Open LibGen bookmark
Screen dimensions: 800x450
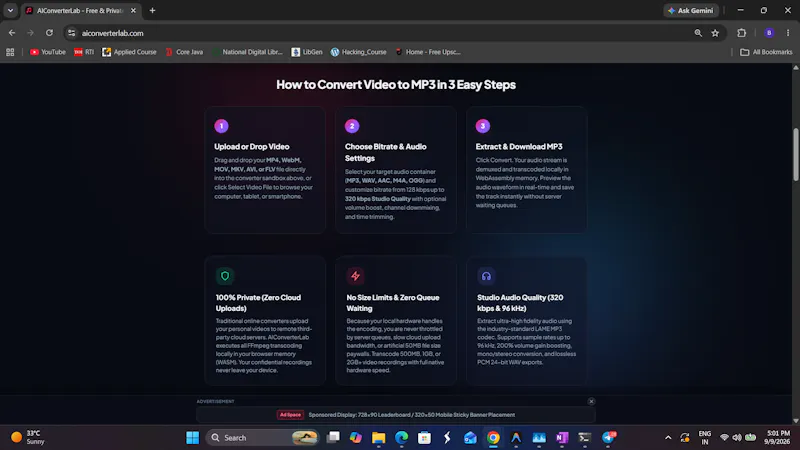pos(307,52)
